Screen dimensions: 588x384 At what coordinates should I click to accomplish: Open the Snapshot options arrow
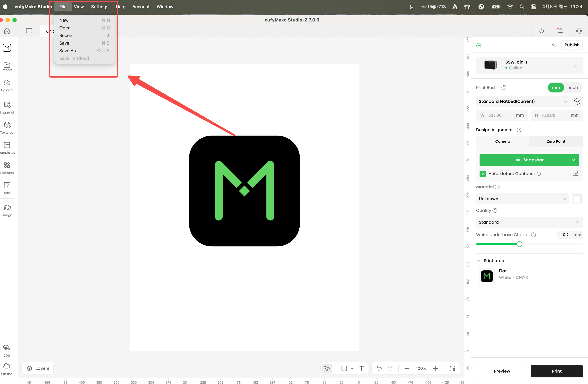click(x=573, y=160)
